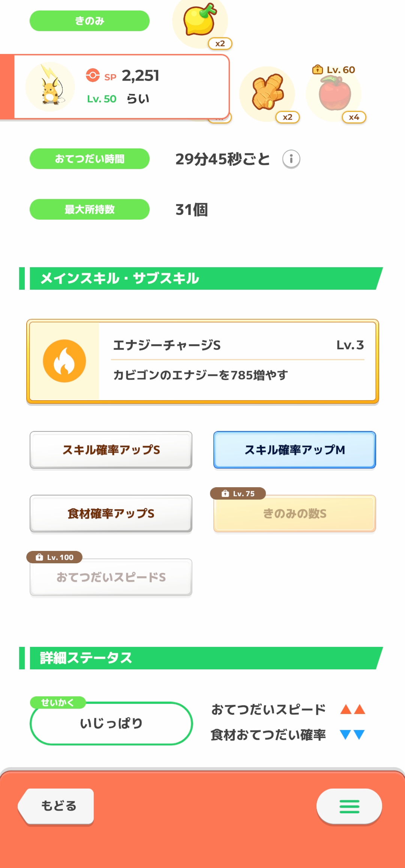The image size is (405, 868).
Task: Tap the Raichu portrait thumbnail
Action: (50, 87)
